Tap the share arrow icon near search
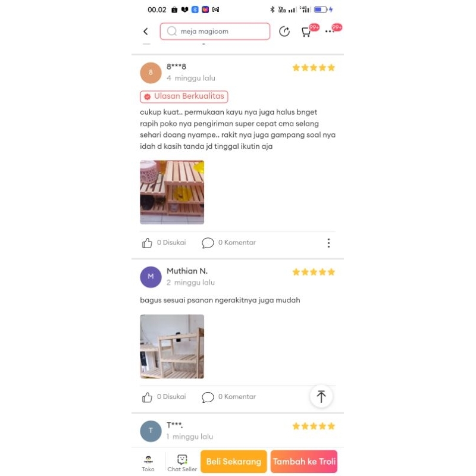Image resolution: width=476 pixels, height=476 pixels. (284, 32)
